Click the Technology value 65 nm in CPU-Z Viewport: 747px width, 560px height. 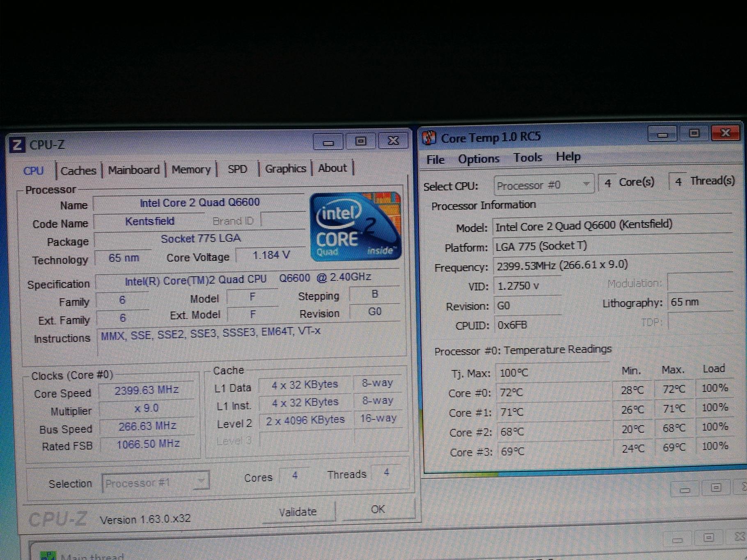point(124,258)
